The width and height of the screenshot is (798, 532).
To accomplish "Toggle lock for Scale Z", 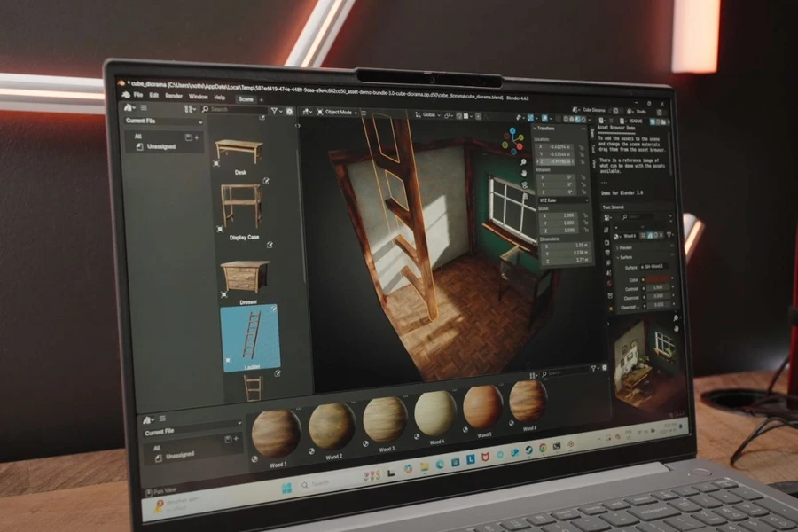I will (586, 230).
